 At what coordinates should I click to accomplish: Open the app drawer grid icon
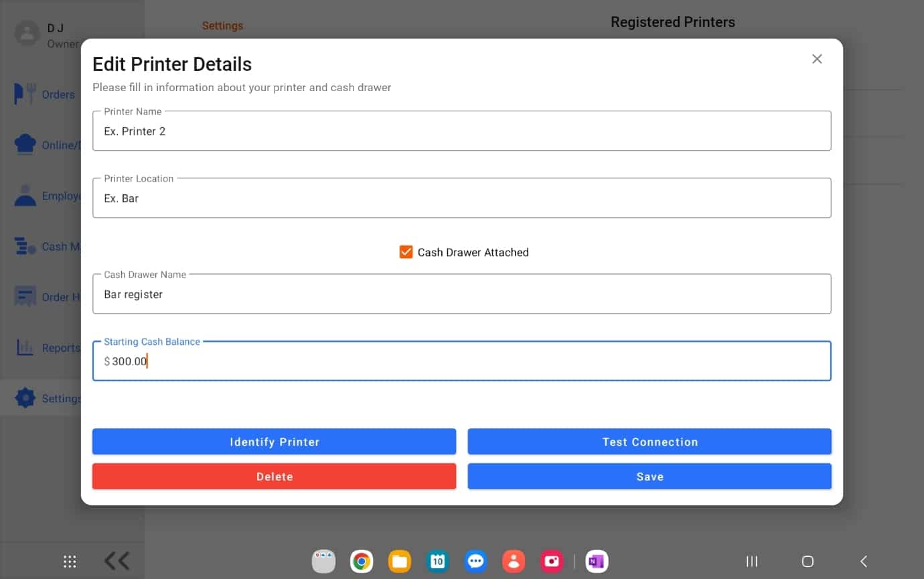coord(70,562)
